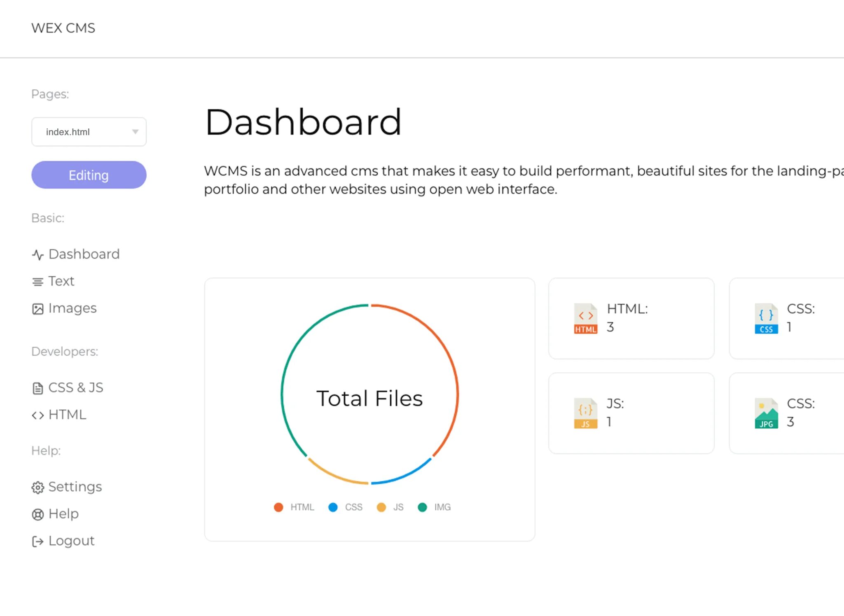Click the JS file type icon
The width and height of the screenshot is (844, 616).
point(585,413)
